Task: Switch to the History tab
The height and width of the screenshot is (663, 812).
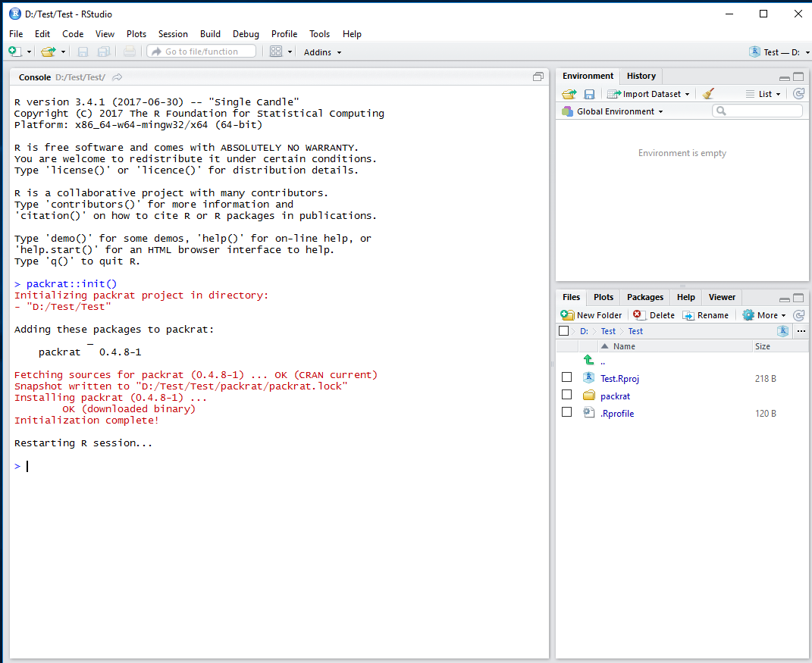Action: pos(641,76)
